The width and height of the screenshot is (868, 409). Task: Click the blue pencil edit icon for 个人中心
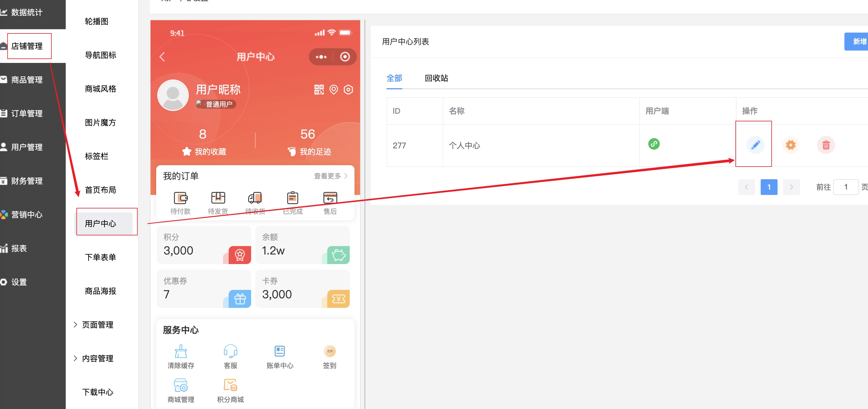(755, 145)
